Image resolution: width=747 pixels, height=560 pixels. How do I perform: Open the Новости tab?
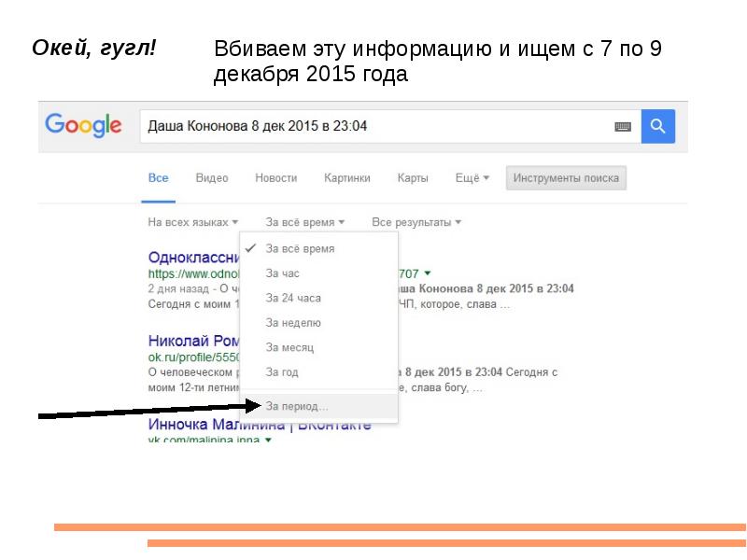tap(276, 178)
